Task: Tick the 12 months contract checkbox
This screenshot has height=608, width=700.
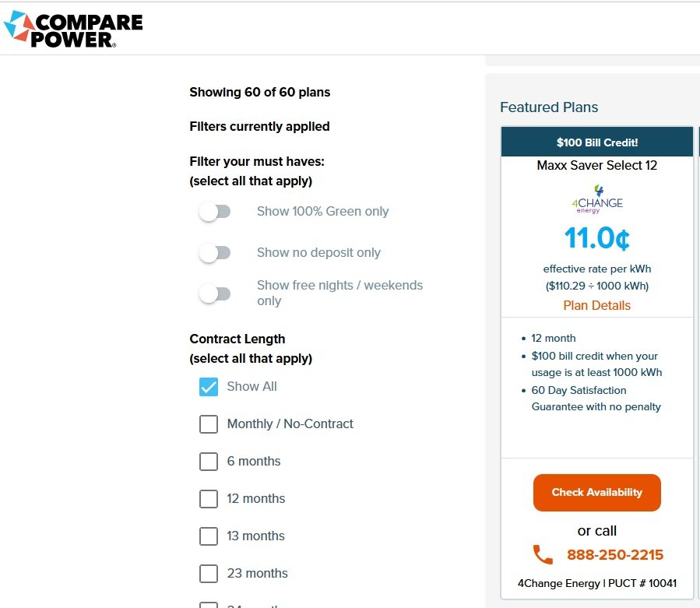Action: click(x=209, y=499)
